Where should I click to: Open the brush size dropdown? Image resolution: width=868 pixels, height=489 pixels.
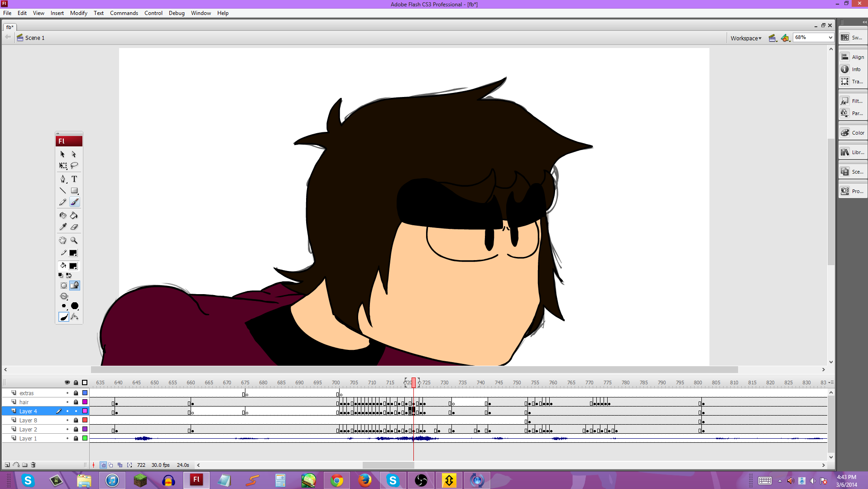point(64,306)
